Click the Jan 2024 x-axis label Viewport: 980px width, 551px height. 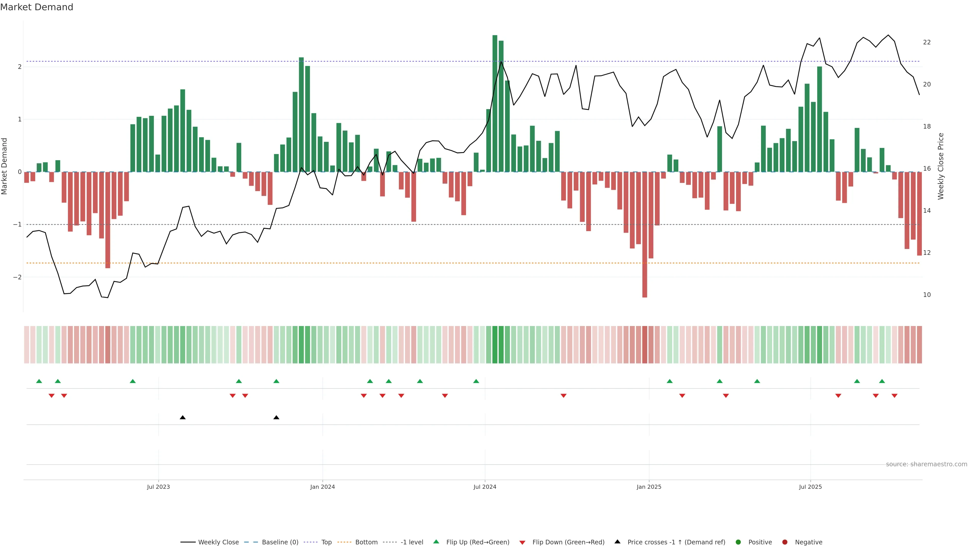pos(322,487)
